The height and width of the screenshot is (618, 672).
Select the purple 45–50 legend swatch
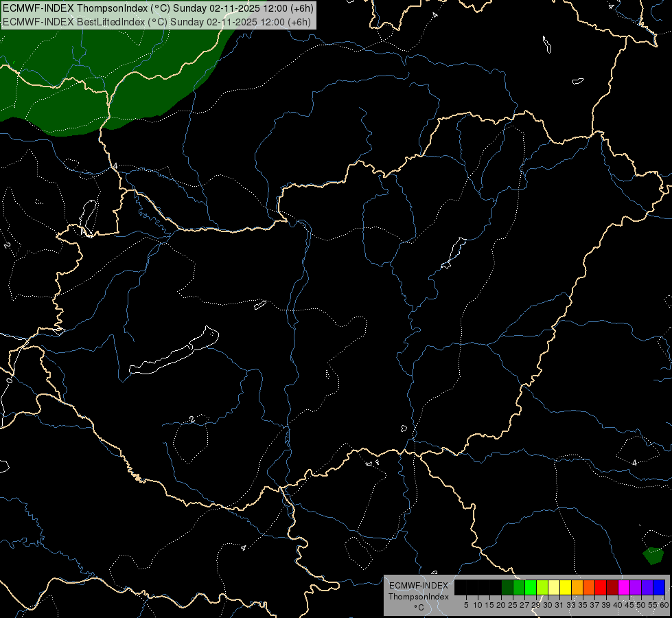635,588
